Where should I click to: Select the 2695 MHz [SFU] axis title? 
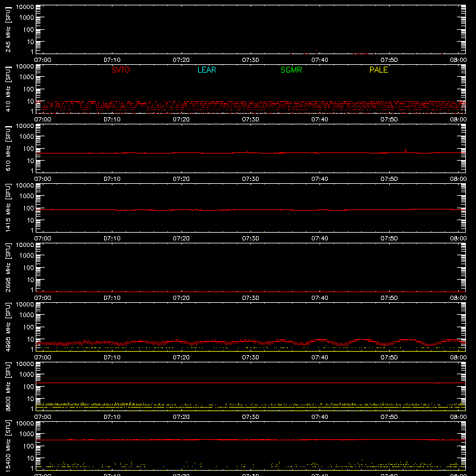pyautogui.click(x=8, y=267)
